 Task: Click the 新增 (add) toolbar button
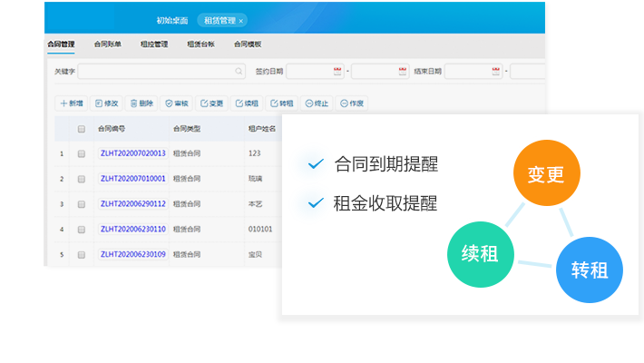point(72,103)
